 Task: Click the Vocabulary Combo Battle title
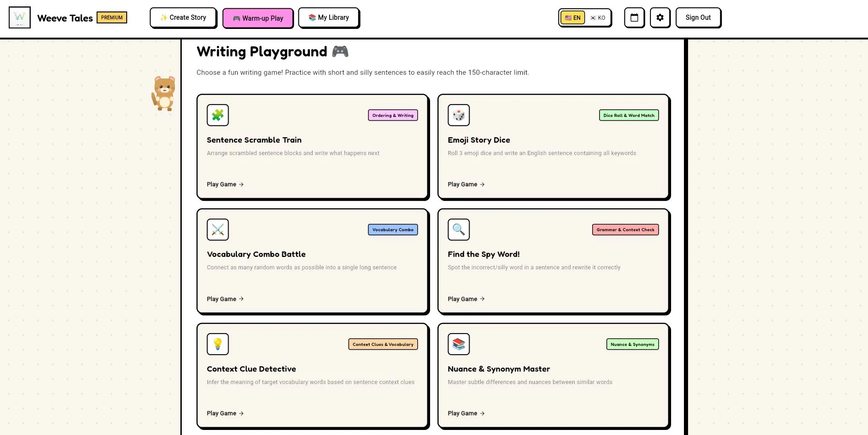256,254
